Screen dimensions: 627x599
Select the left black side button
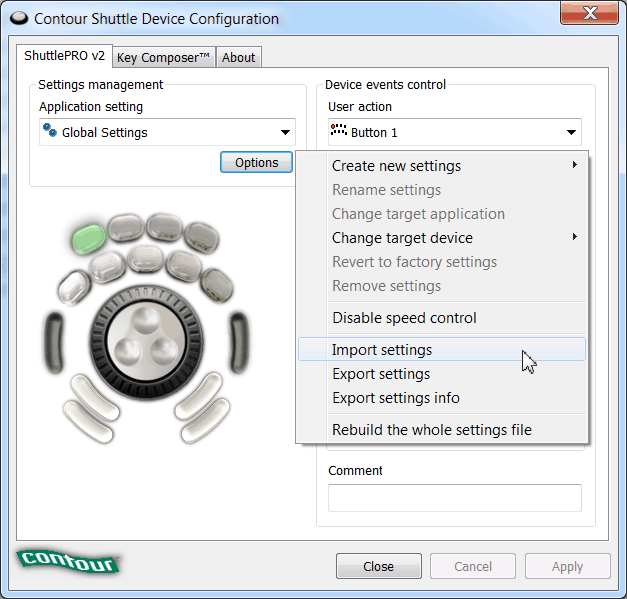click(x=54, y=343)
